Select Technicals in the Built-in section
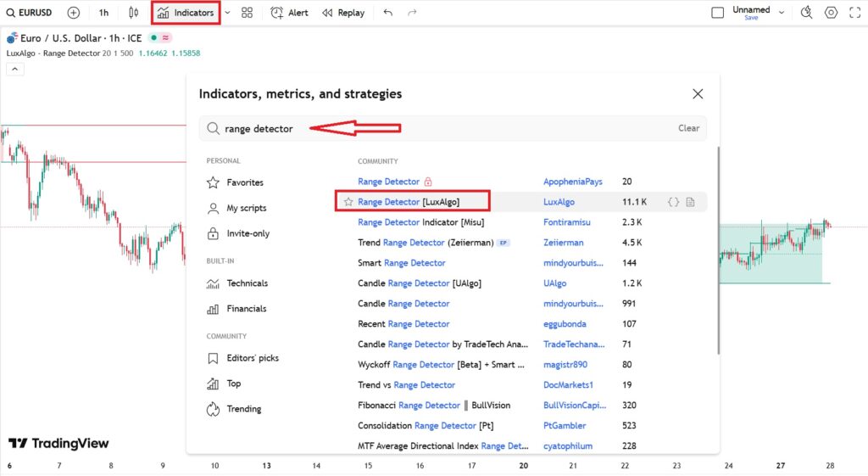 coord(247,283)
